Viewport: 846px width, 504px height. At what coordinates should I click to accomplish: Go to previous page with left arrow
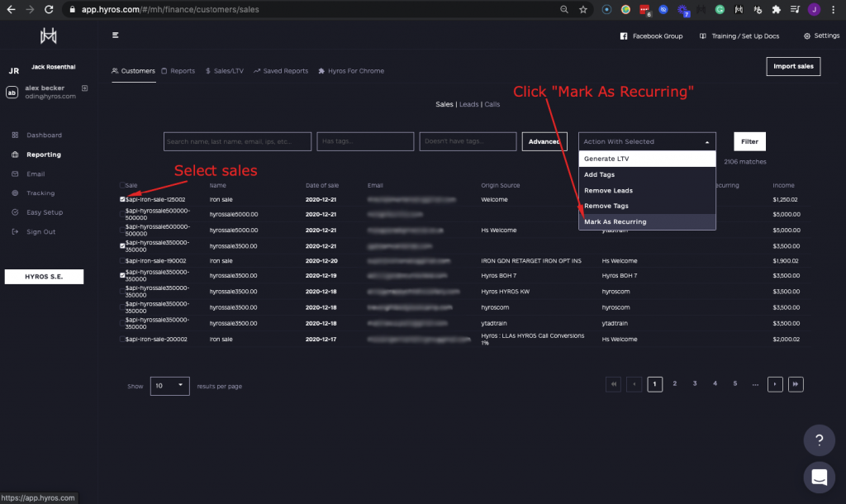[x=634, y=384]
